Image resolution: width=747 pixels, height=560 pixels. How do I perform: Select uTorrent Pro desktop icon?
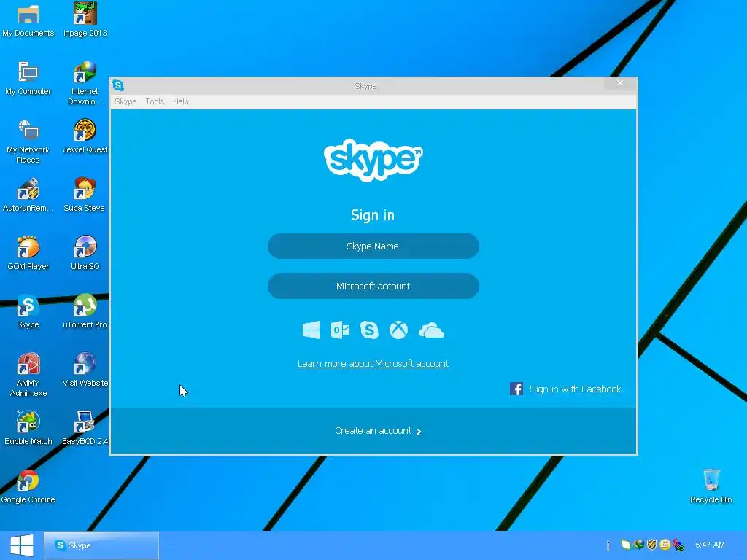[x=85, y=312]
